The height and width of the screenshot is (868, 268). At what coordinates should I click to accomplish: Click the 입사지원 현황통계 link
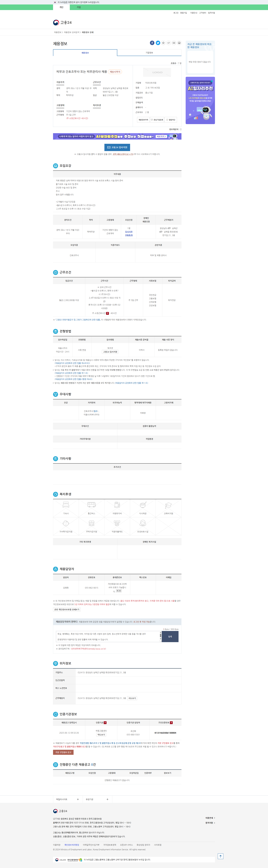pos(129,234)
